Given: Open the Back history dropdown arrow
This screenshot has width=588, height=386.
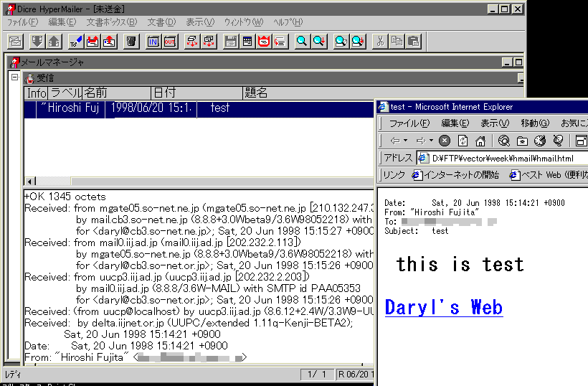Looking at the screenshot, I should click(x=405, y=141).
